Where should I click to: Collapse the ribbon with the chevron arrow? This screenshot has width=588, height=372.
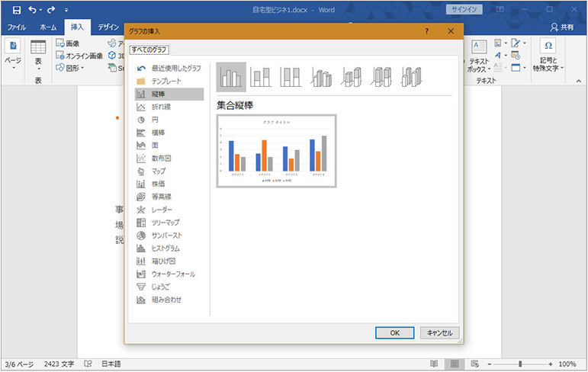click(579, 81)
